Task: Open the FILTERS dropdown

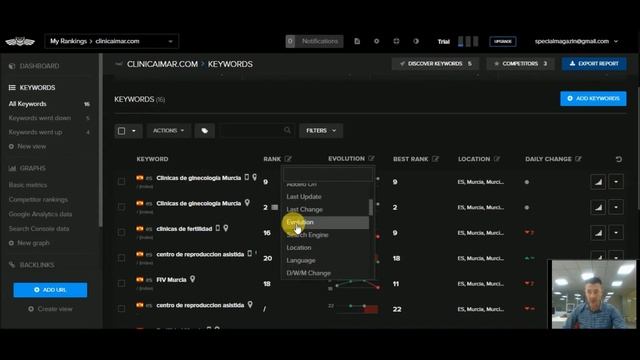Action: [x=321, y=131]
